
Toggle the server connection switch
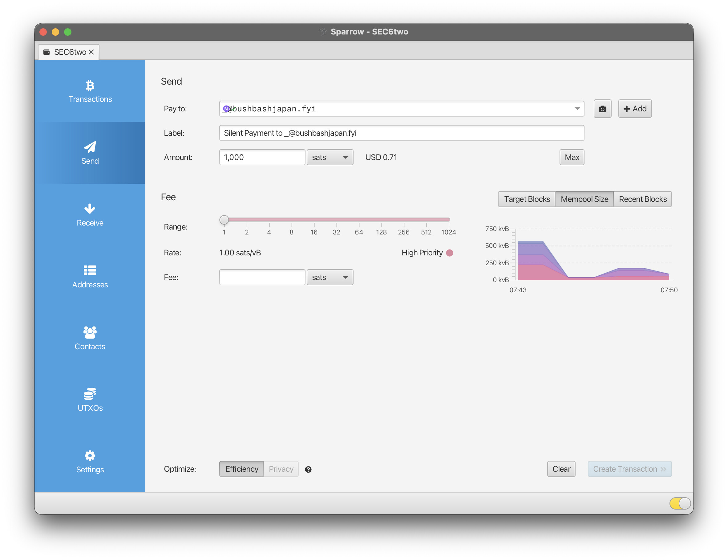(x=680, y=503)
